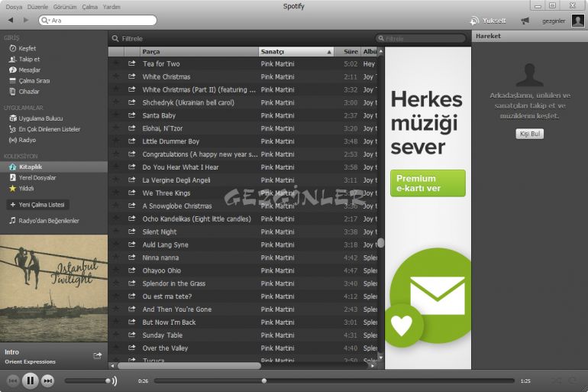Screen dimensions: 588x392
Task: Share the Auld Lang Syne track
Action: [131, 245]
